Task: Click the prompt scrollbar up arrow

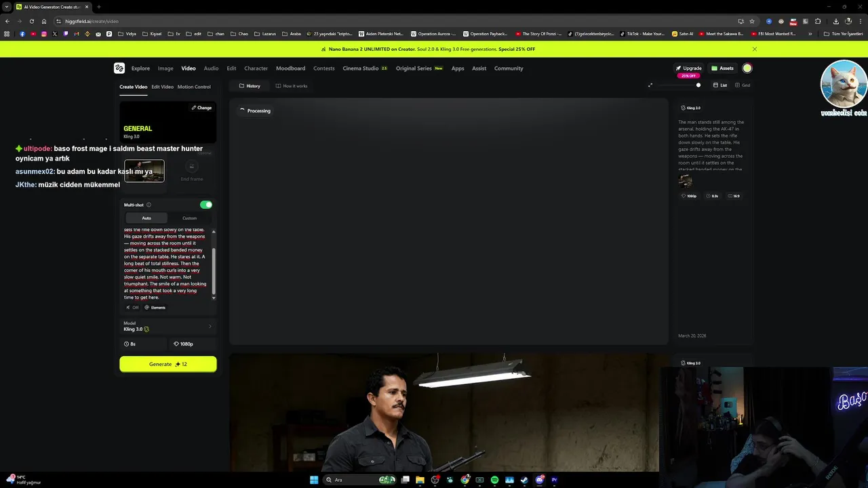Action: 214,232
